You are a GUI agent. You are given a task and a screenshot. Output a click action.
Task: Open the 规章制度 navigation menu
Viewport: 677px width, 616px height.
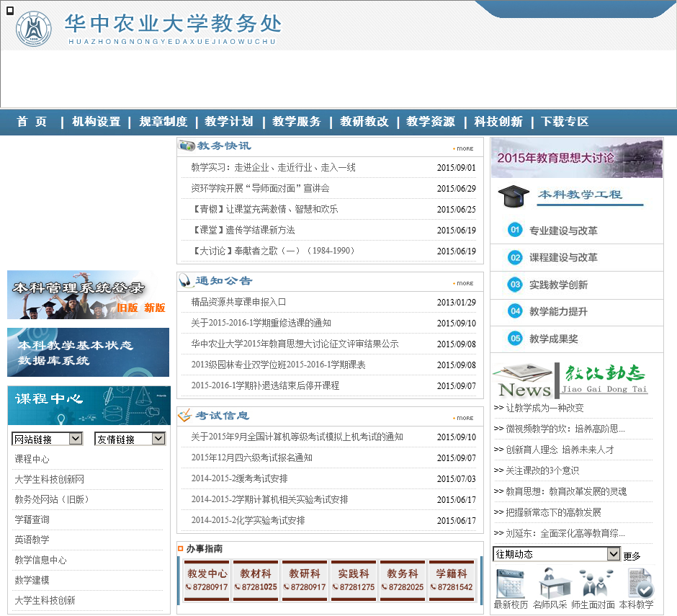coord(163,122)
